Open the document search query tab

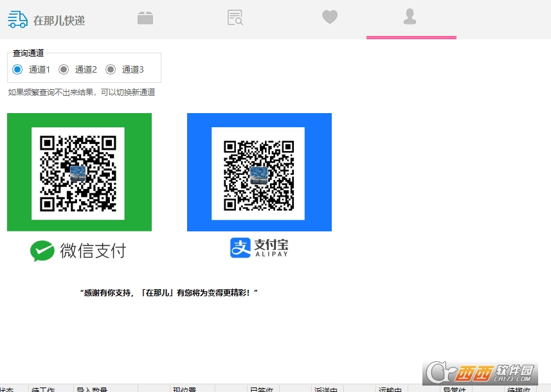coord(235,17)
